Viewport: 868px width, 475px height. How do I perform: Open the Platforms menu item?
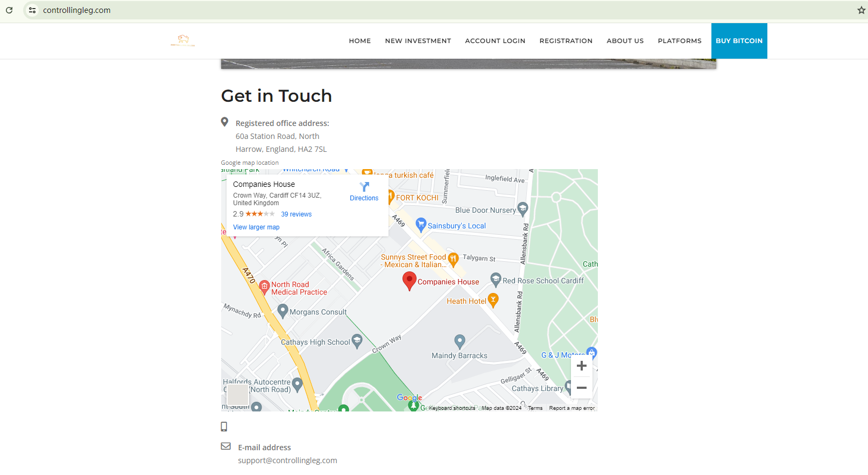(x=679, y=41)
